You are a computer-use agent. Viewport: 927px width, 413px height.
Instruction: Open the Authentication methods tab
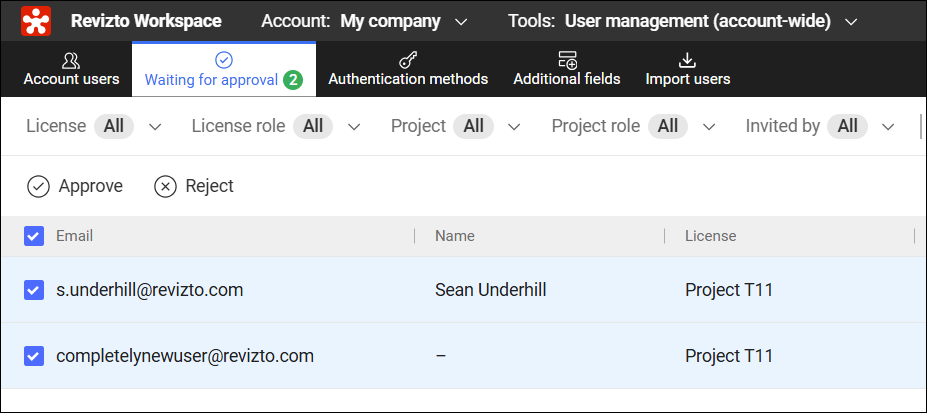point(408,69)
